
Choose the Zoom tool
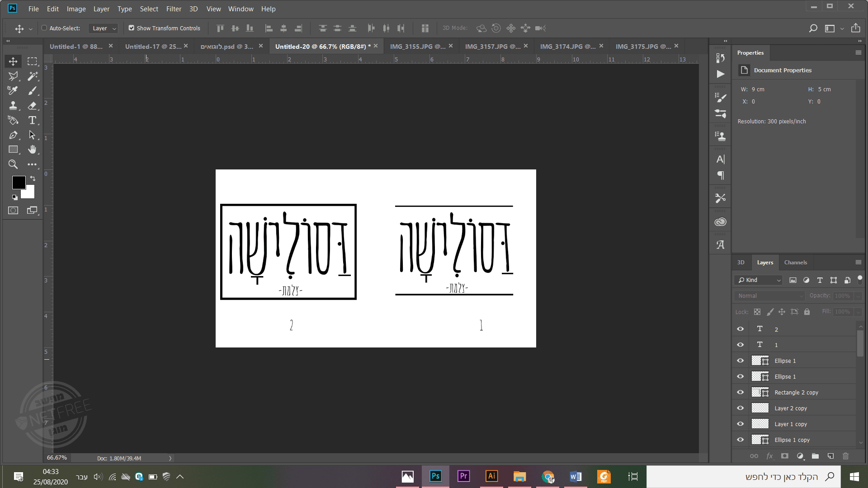[13, 164]
